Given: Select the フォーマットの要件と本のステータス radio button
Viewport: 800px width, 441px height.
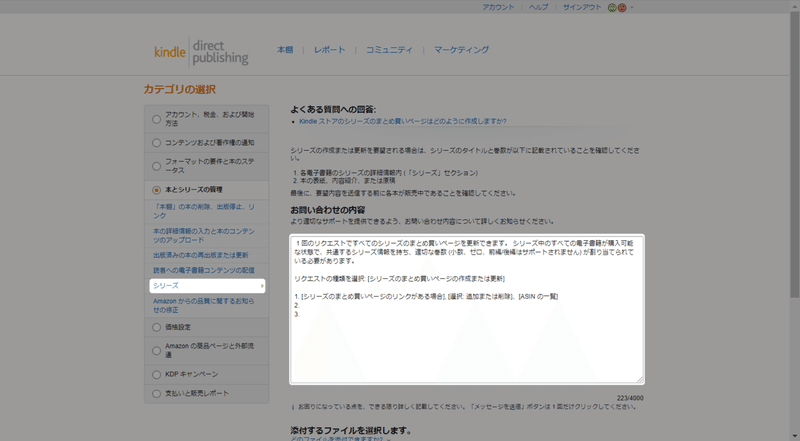Looking at the screenshot, I should click(157, 166).
